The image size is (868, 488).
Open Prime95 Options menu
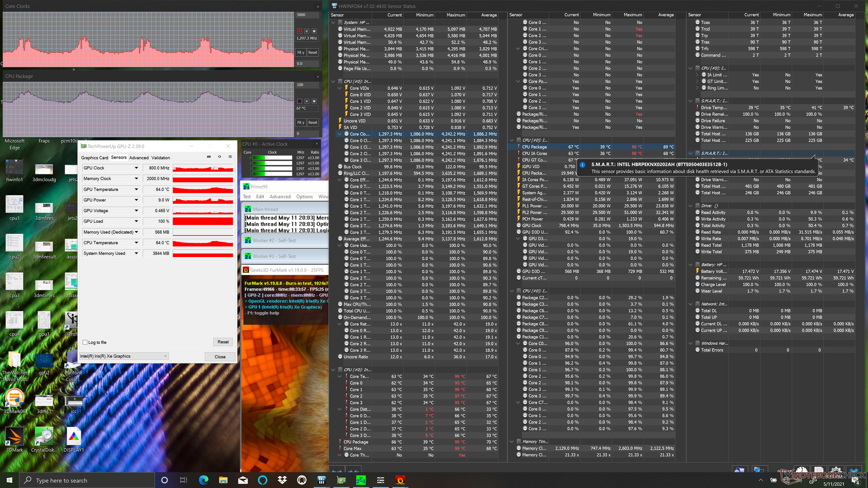pyautogui.click(x=304, y=197)
